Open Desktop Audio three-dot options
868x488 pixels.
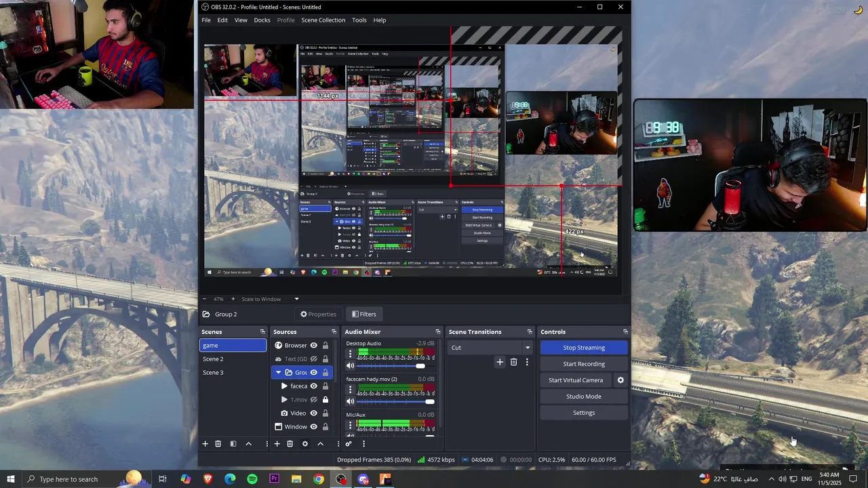coord(351,354)
